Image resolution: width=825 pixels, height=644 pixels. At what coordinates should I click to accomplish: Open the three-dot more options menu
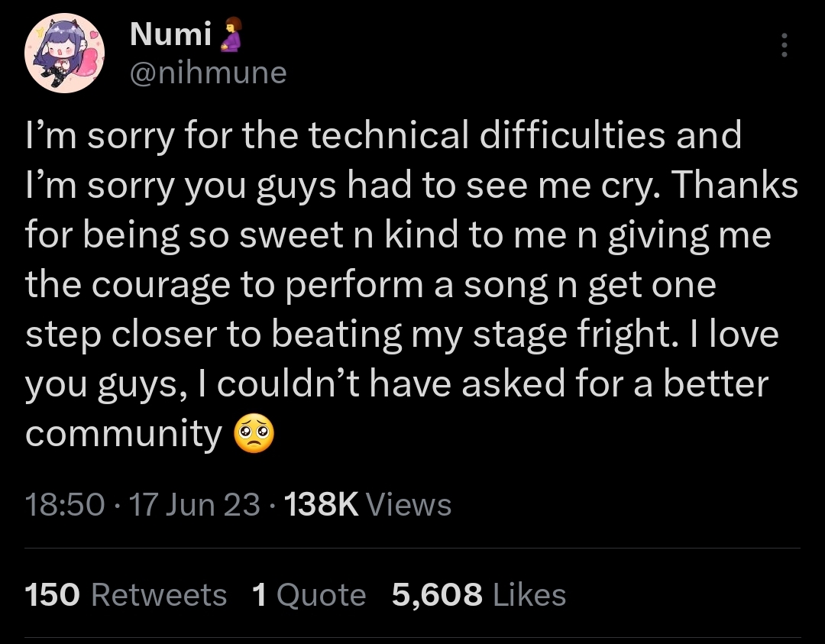(783, 47)
